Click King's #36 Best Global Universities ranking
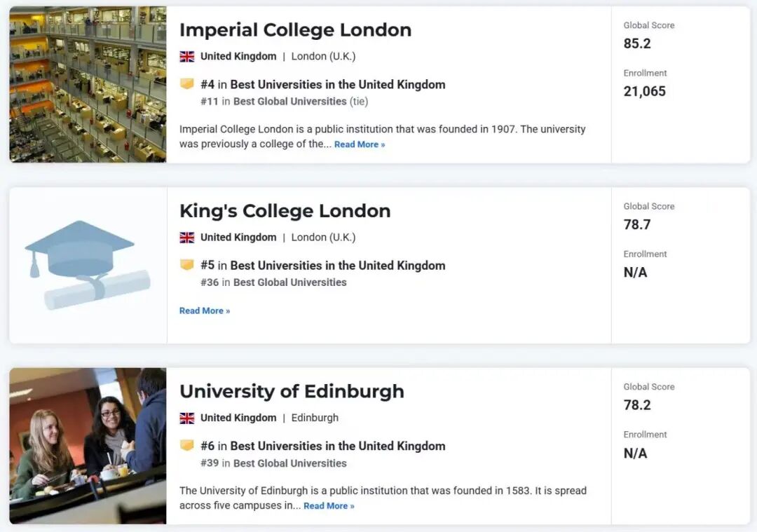757x532 pixels. (x=289, y=282)
